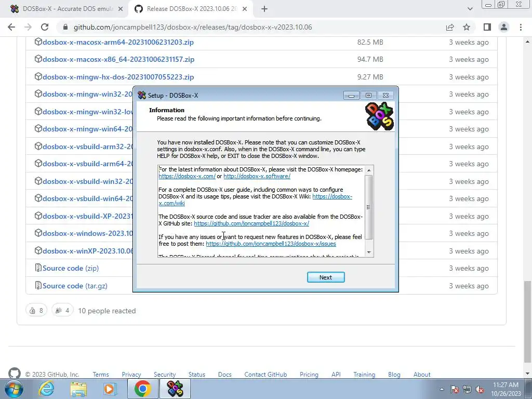Image resolution: width=532 pixels, height=399 pixels.
Task: Click the thumbs up reaction with 8
Action: point(36,311)
